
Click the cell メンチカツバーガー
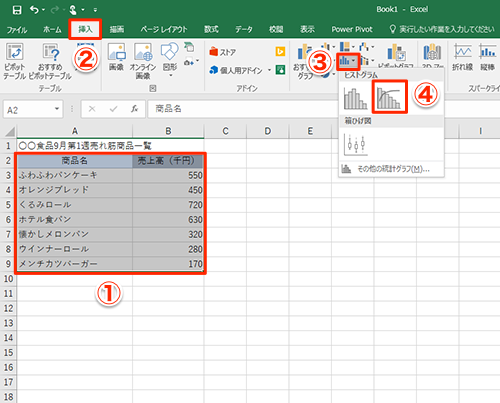(x=75, y=264)
